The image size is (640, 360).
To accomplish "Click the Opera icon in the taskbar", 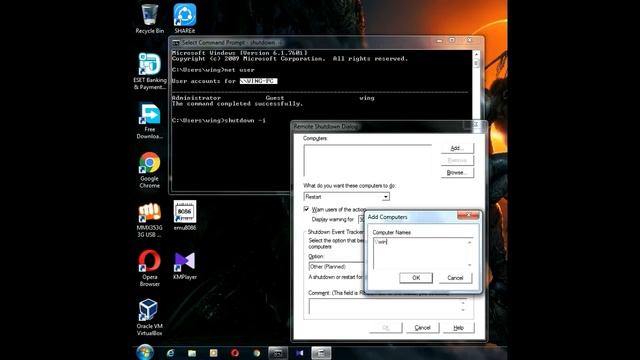I will 235,353.
